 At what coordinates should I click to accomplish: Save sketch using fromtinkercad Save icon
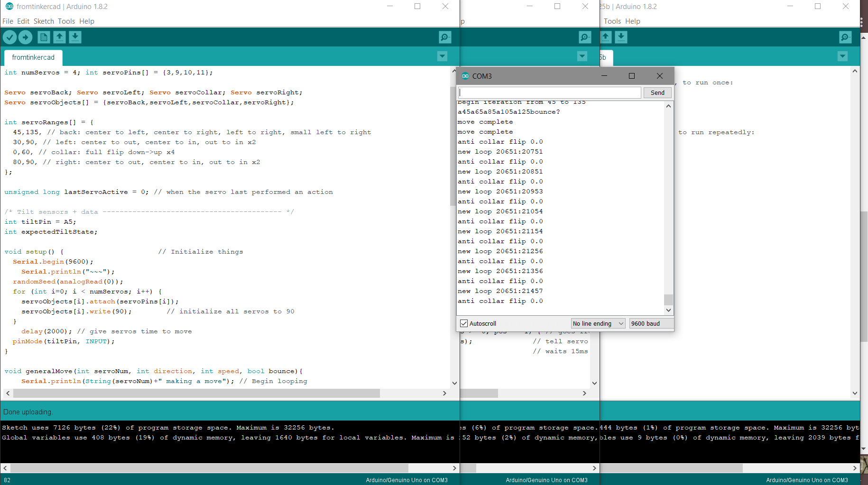pyautogui.click(x=75, y=37)
